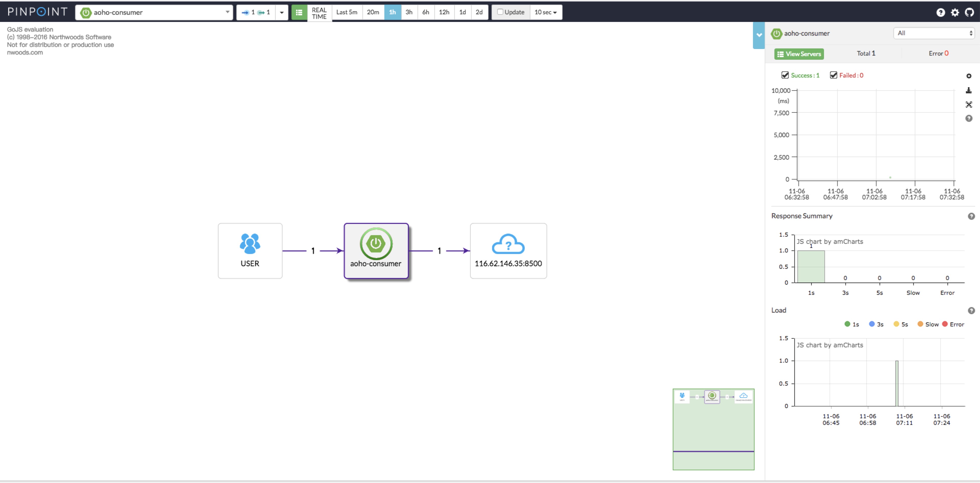980x483 pixels.
Task: Click the Total 1 count
Action: pos(866,53)
